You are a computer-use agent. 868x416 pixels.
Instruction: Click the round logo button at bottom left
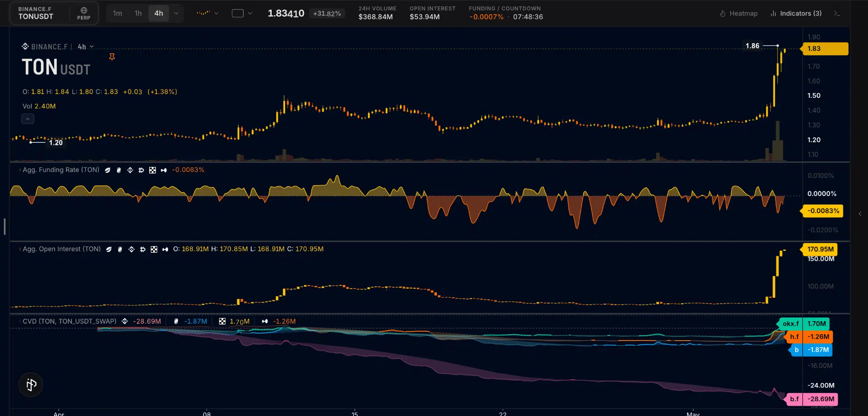tap(31, 385)
